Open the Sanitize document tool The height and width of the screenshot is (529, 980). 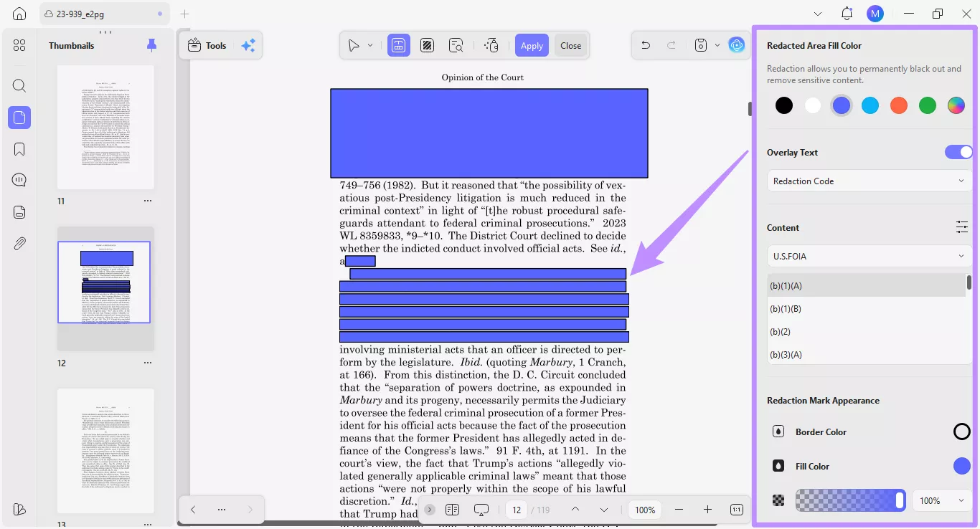(491, 45)
